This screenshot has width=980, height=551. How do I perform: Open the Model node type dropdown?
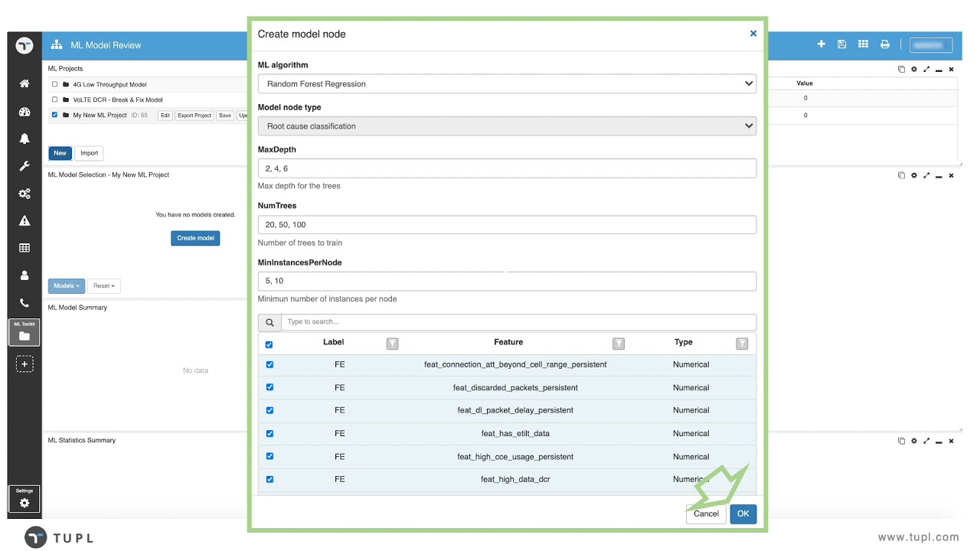click(x=507, y=126)
